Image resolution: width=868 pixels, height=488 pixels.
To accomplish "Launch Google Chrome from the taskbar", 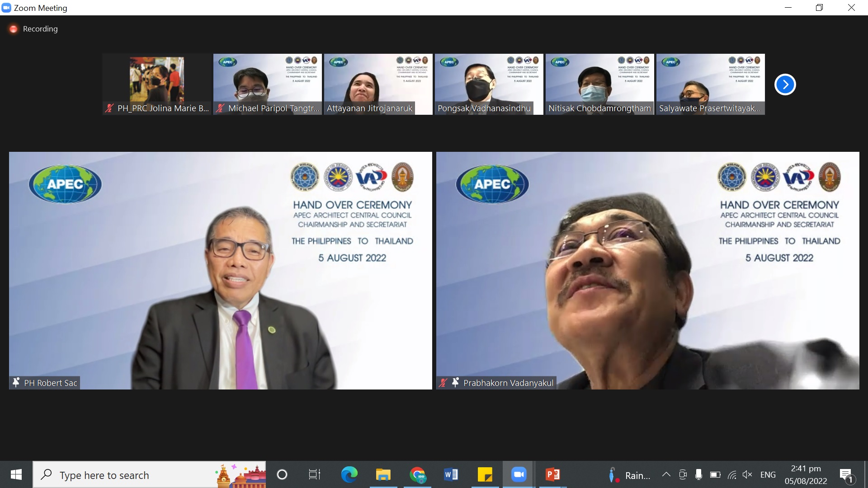I will 417,474.
